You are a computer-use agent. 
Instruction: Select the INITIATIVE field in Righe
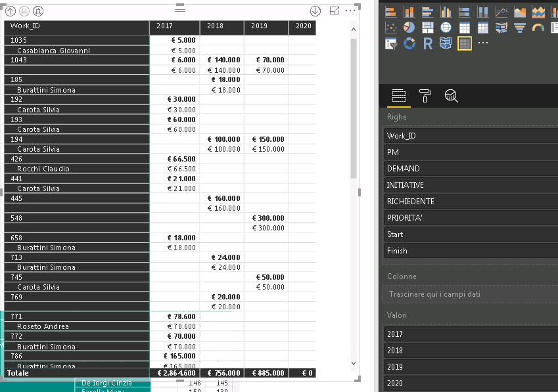point(471,185)
